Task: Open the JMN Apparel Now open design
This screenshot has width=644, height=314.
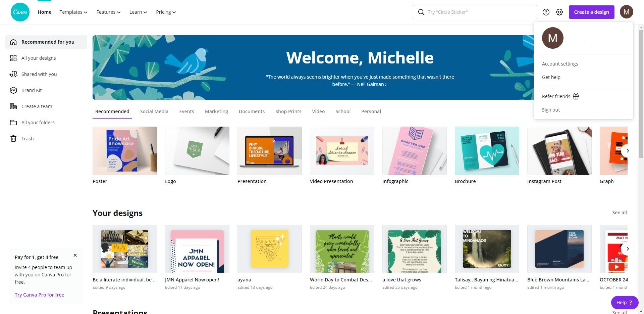Action: pyautogui.click(x=197, y=249)
